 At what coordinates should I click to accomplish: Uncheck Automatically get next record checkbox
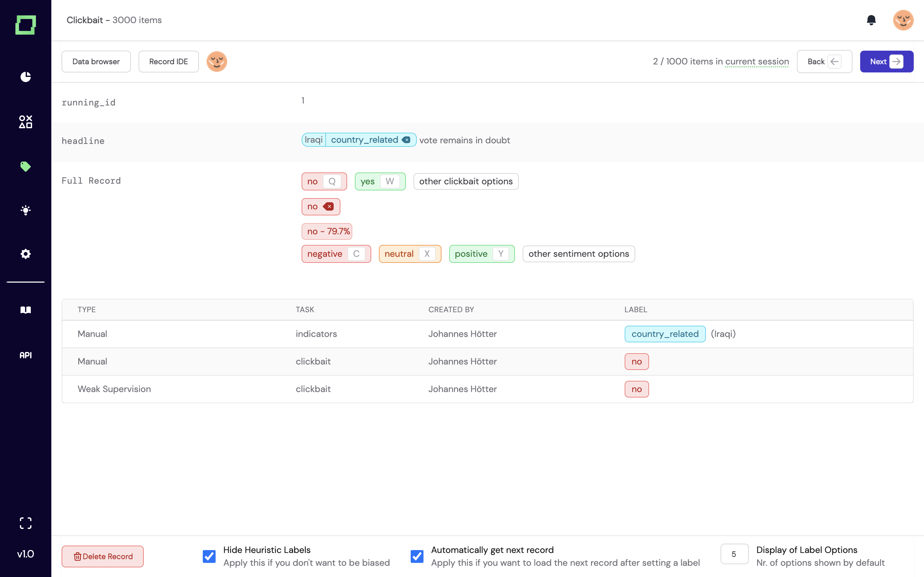[417, 556]
